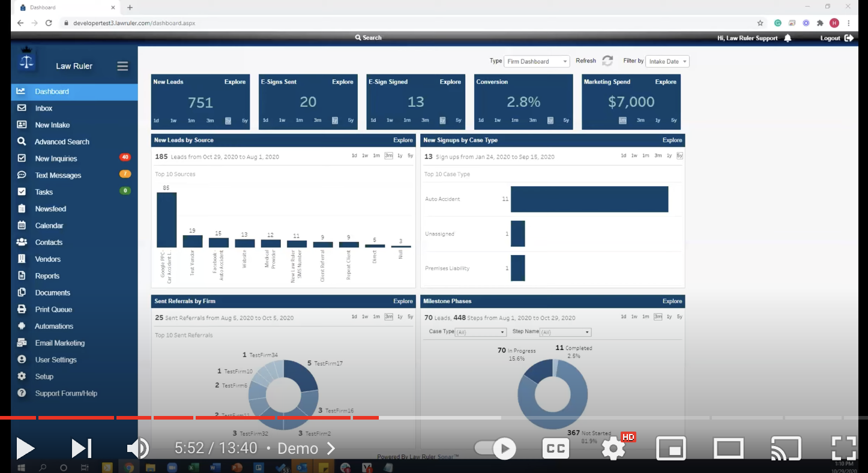Open the miniplayer

pos(672,448)
